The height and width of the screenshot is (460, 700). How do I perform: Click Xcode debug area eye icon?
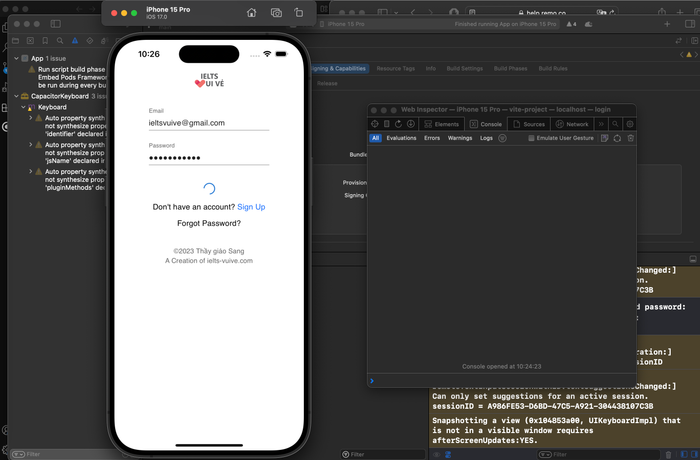(437, 455)
